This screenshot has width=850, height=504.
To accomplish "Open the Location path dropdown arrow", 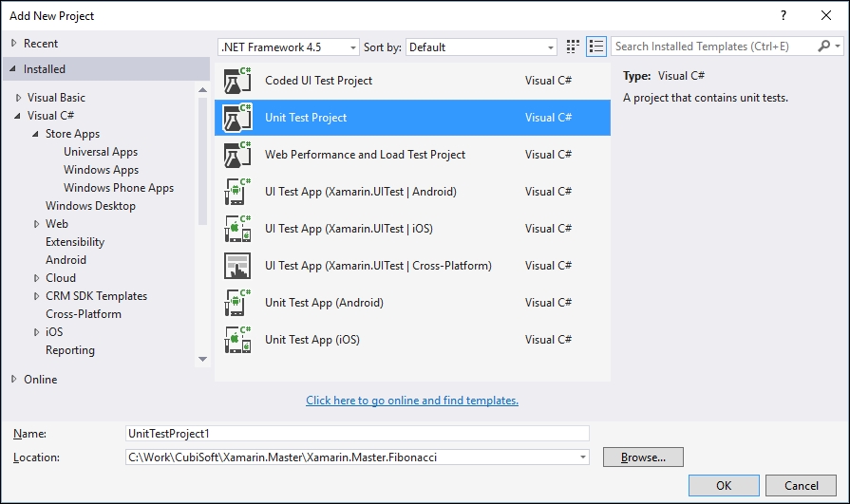I will click(583, 457).
